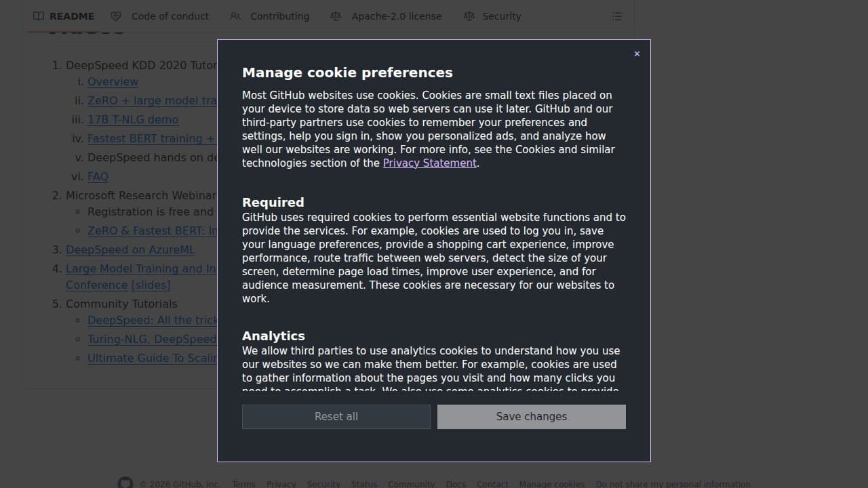Open the Fastest BERT training link
The image size is (868, 488).
point(152,139)
